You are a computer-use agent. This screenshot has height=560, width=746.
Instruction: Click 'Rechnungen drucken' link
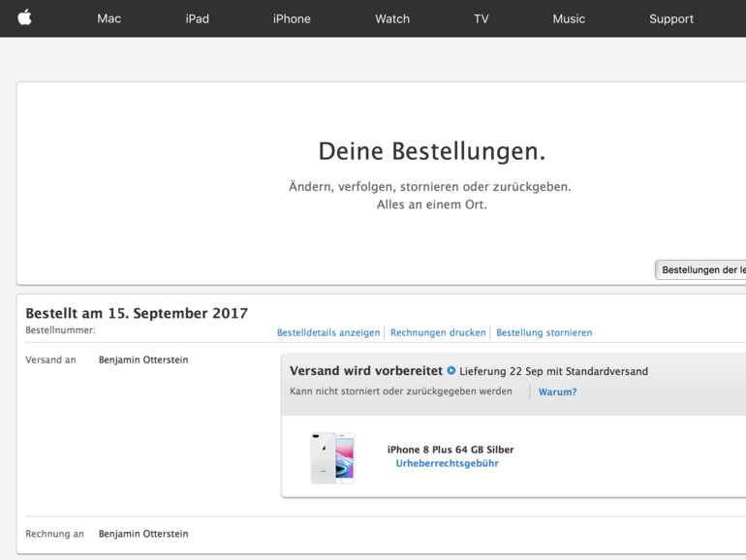438,332
